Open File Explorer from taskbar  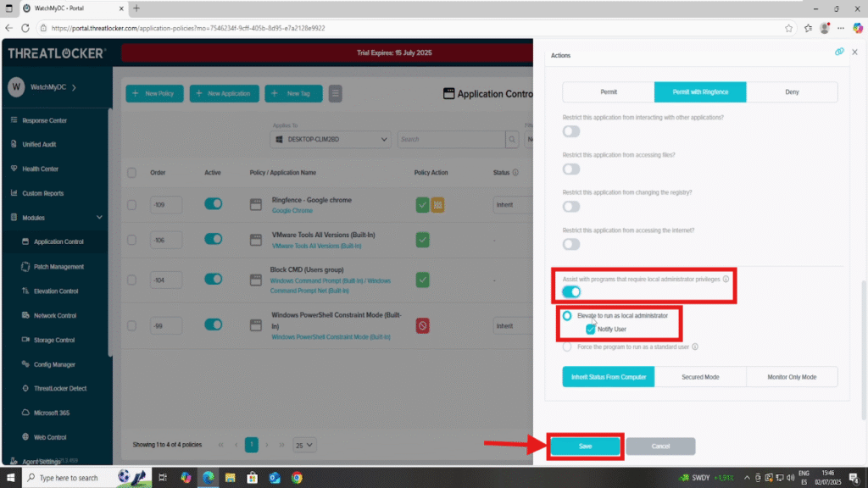[x=231, y=478]
